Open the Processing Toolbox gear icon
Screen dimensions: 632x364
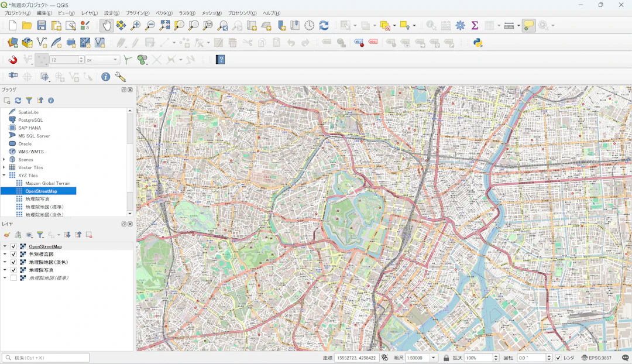pos(461,25)
